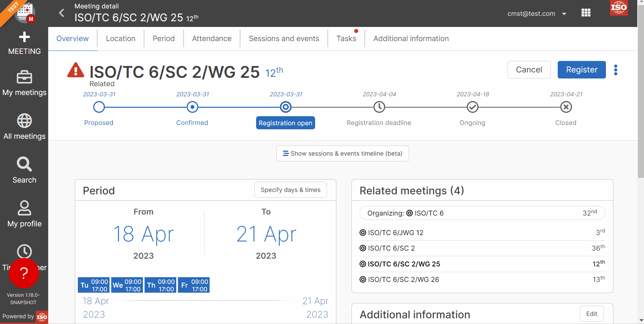644x324 pixels.
Task: Switch to the Location tab
Action: (x=121, y=39)
